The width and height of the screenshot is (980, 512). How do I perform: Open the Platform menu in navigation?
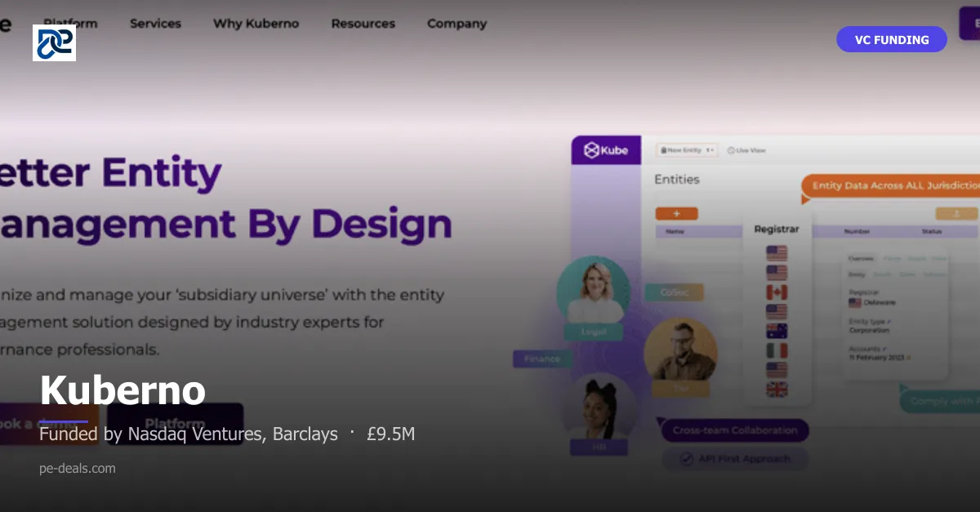70,24
